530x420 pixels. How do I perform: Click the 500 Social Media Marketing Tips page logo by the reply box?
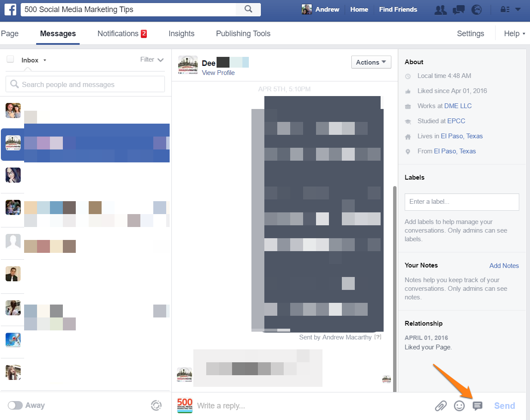(x=185, y=405)
